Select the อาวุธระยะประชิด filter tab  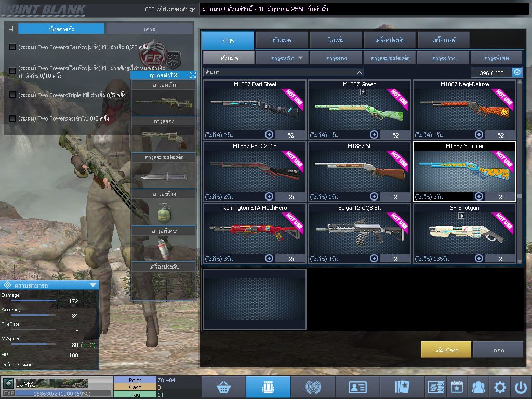(x=390, y=58)
